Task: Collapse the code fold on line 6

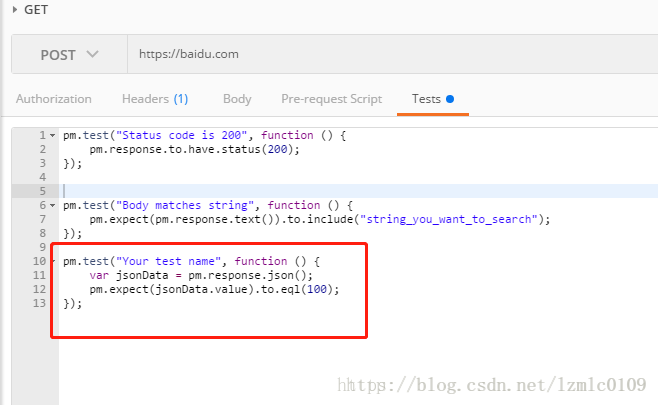Action: [x=52, y=206]
